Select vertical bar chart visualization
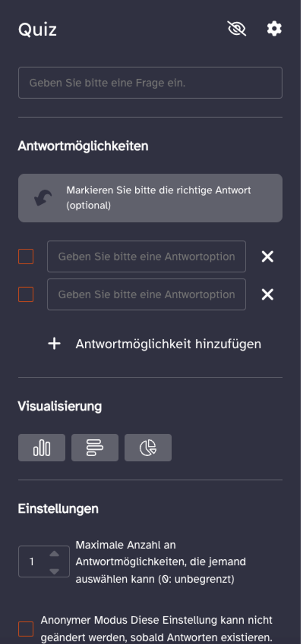This screenshot has height=644, width=301. (42, 447)
